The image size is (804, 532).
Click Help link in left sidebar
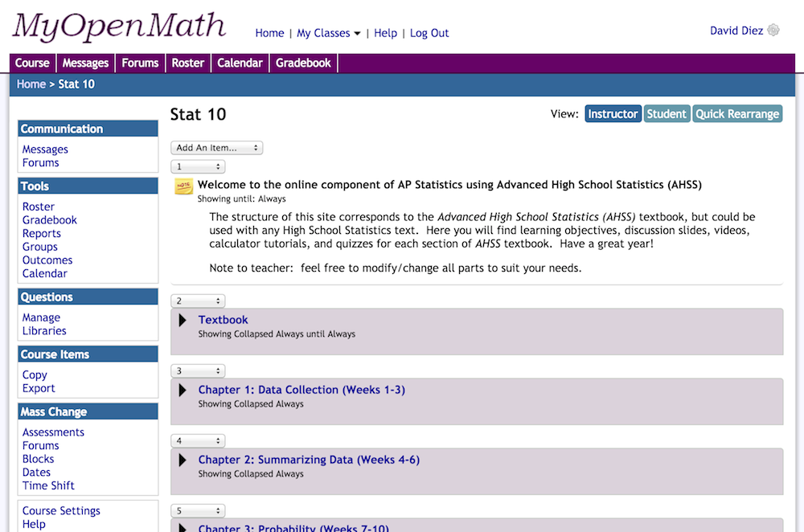[x=34, y=524]
